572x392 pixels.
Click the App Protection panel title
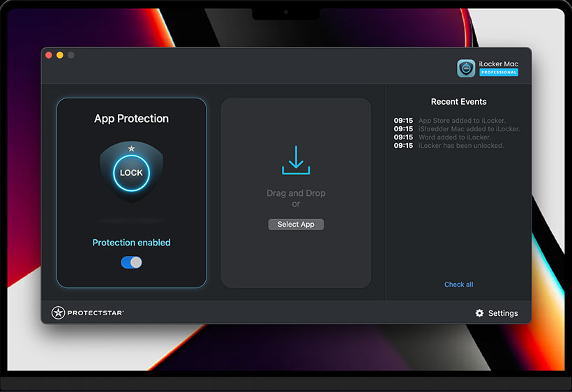(131, 119)
